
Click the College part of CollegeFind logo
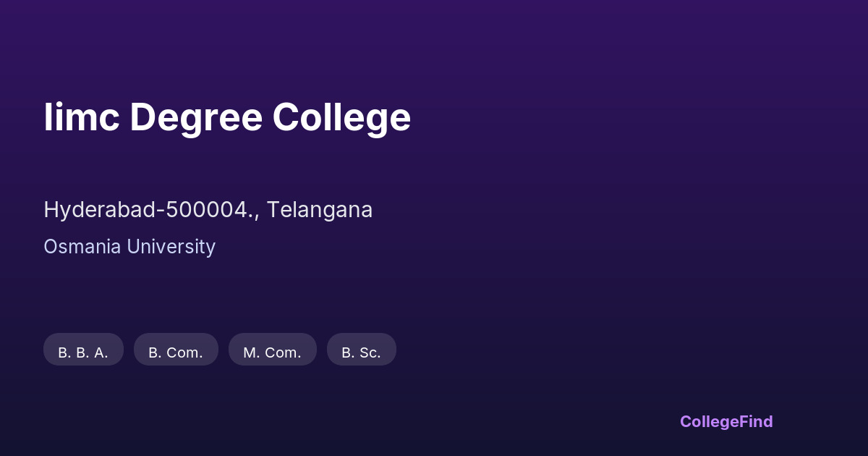coord(709,421)
